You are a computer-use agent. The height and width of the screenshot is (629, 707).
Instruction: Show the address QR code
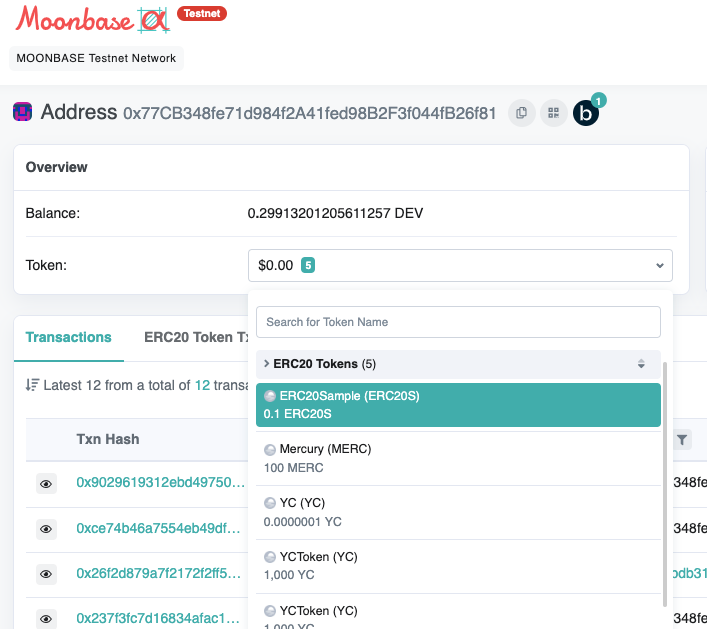553,113
